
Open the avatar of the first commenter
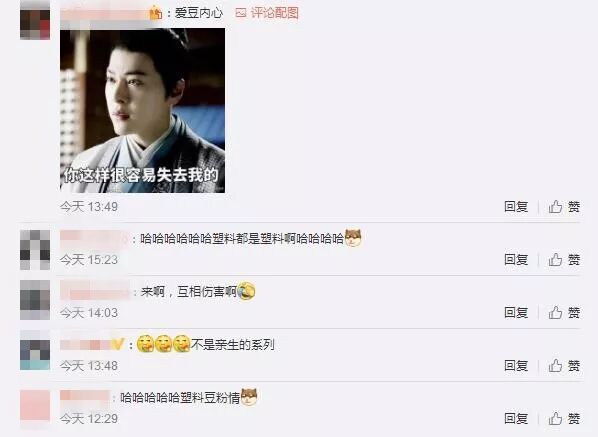point(35,21)
